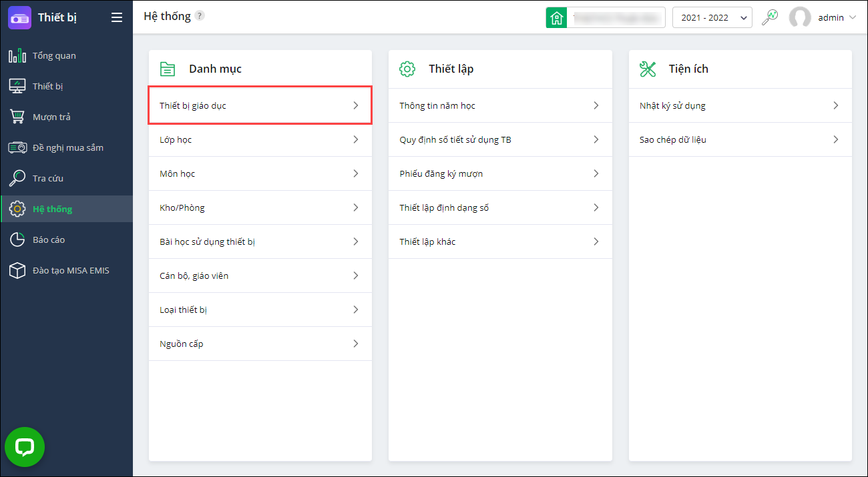The image size is (868, 477).
Task: Click the admin user avatar
Action: [x=800, y=18]
